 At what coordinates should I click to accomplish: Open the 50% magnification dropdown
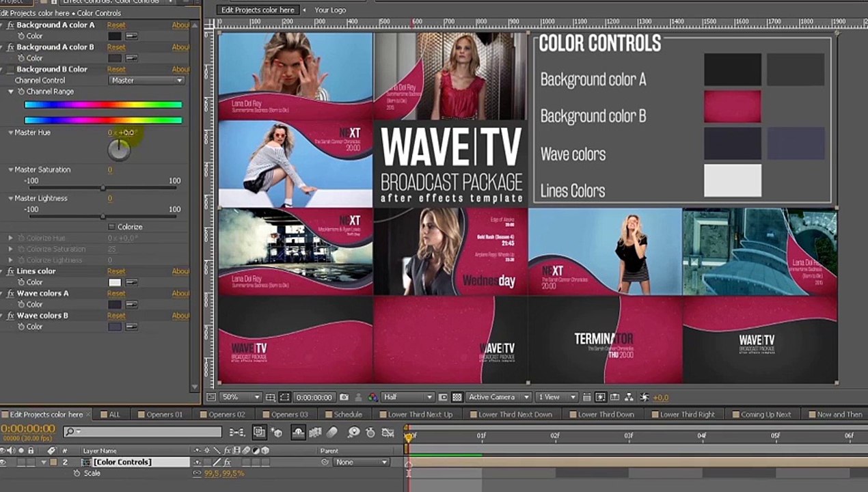(x=241, y=397)
